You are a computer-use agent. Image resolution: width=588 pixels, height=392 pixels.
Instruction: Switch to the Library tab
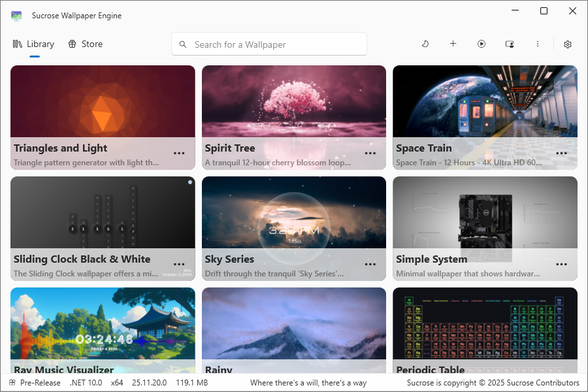[x=34, y=44]
